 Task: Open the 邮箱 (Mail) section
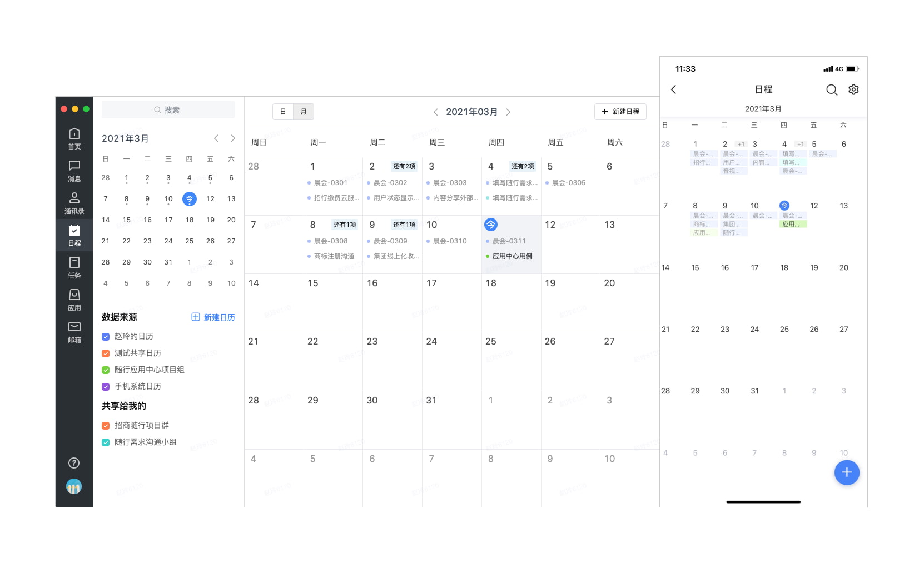pos(74,331)
